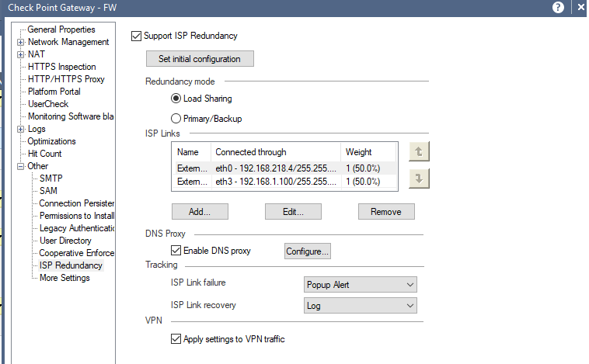Click Add... to create ISP link
Image resolution: width=589 pixels, height=364 pixels.
[200, 212]
